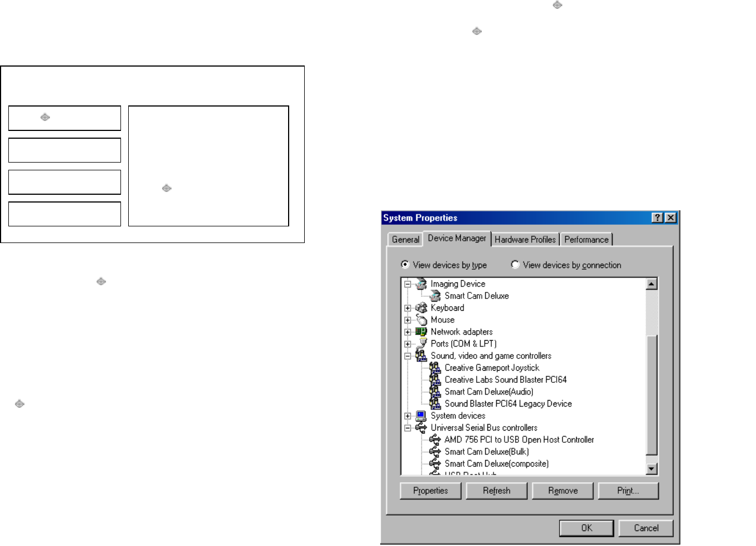
Task: Click the Keyboard category icon
Action: click(x=421, y=308)
